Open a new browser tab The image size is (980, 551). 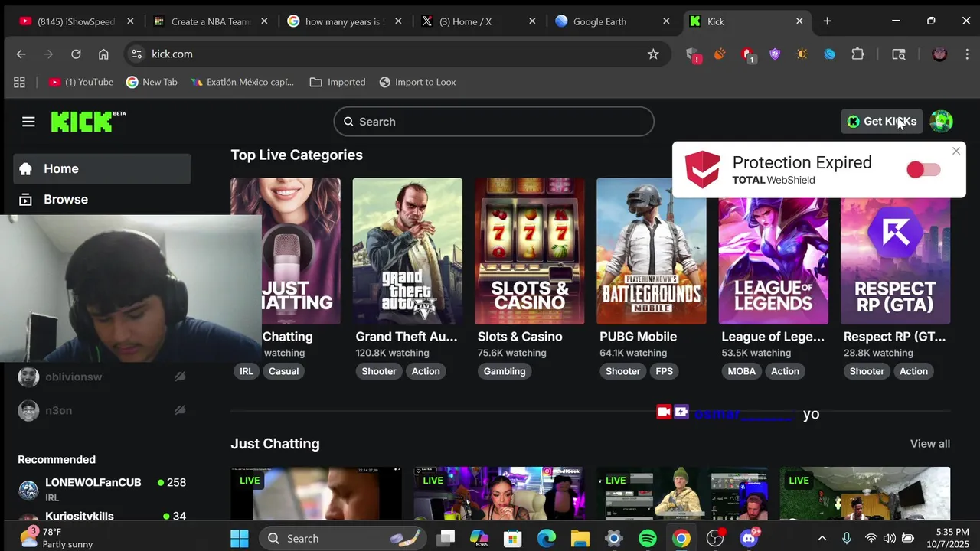tap(827, 21)
